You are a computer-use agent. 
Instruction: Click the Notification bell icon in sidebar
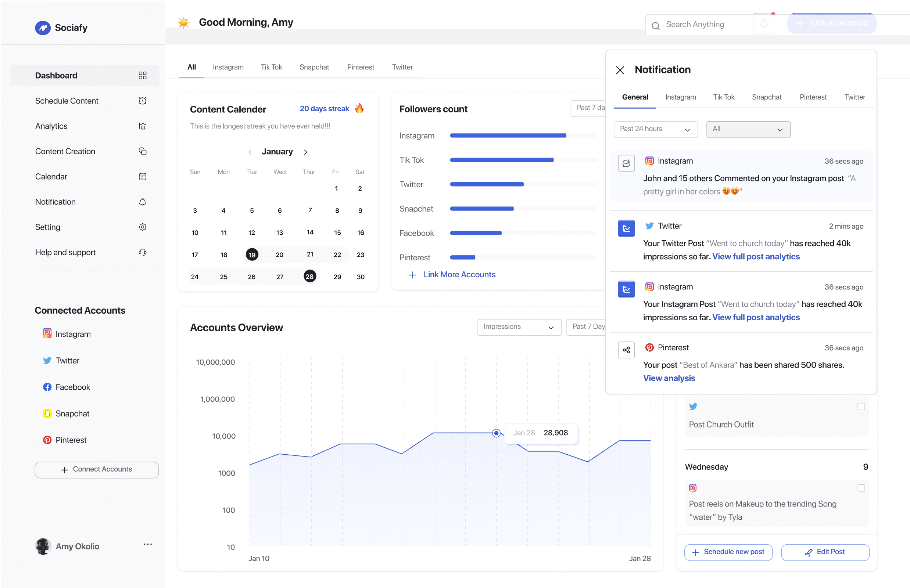(143, 202)
